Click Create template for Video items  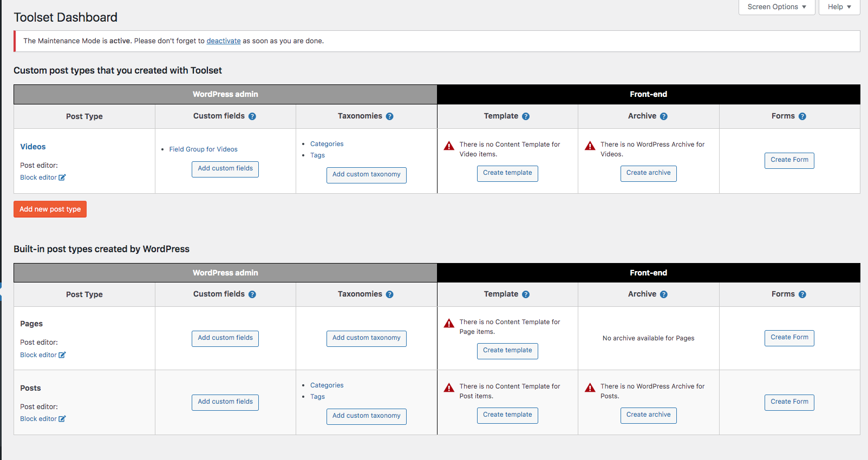click(x=507, y=173)
